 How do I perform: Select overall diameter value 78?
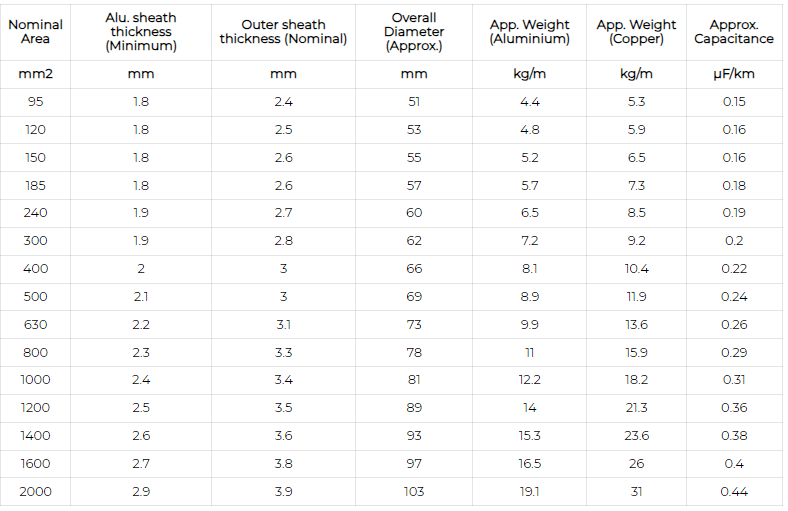(x=414, y=352)
